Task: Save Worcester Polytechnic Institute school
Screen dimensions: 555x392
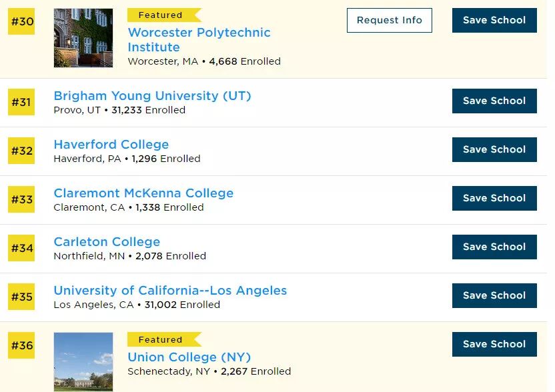Action: (x=494, y=20)
